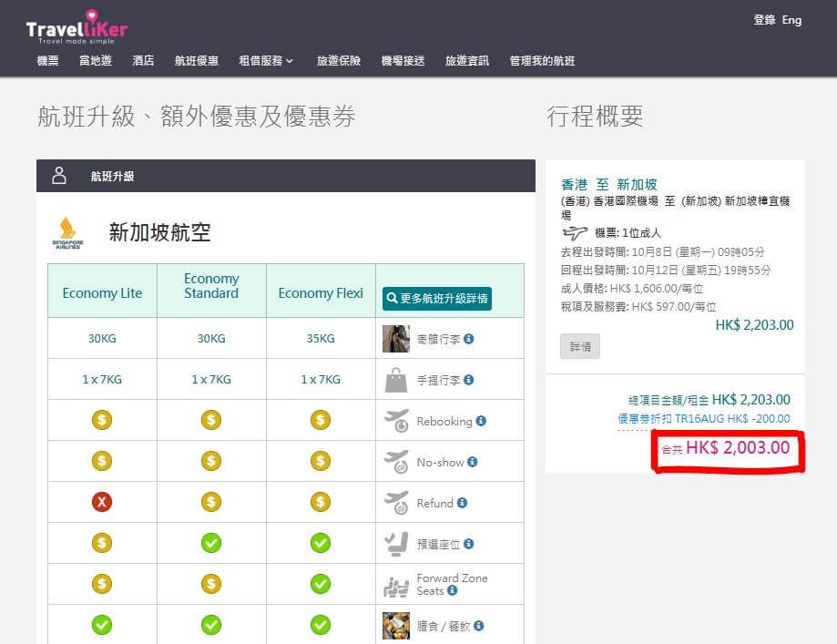837x644 pixels.
Task: Click the 寄艙行李 luggage thumbnail
Action: tap(396, 339)
